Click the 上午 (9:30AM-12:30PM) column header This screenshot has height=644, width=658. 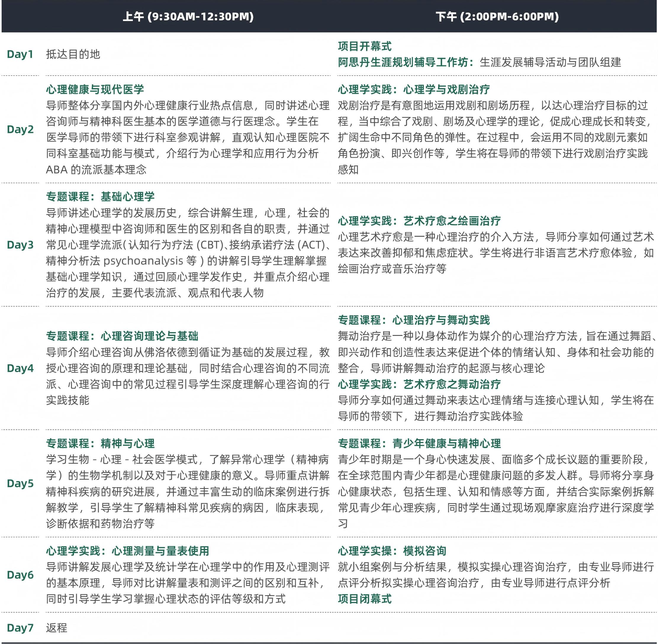click(x=188, y=17)
